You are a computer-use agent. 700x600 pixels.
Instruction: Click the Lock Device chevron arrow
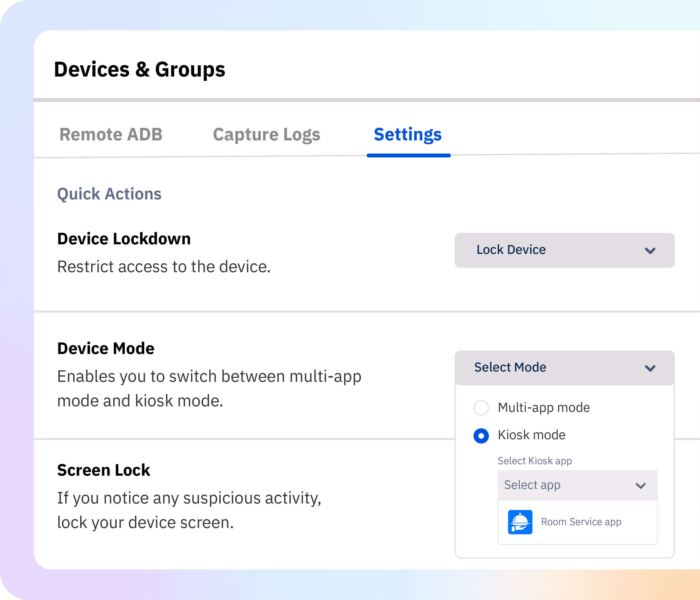tap(650, 251)
